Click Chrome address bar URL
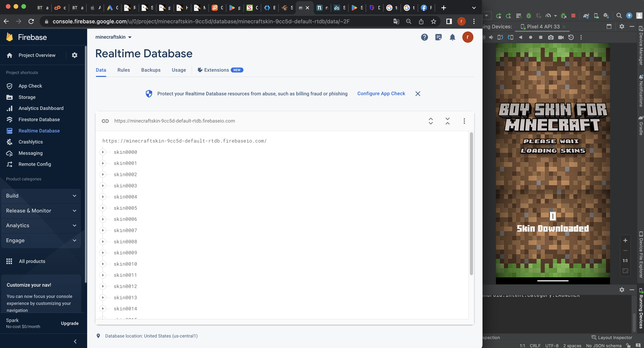The image size is (644, 348). point(201,22)
